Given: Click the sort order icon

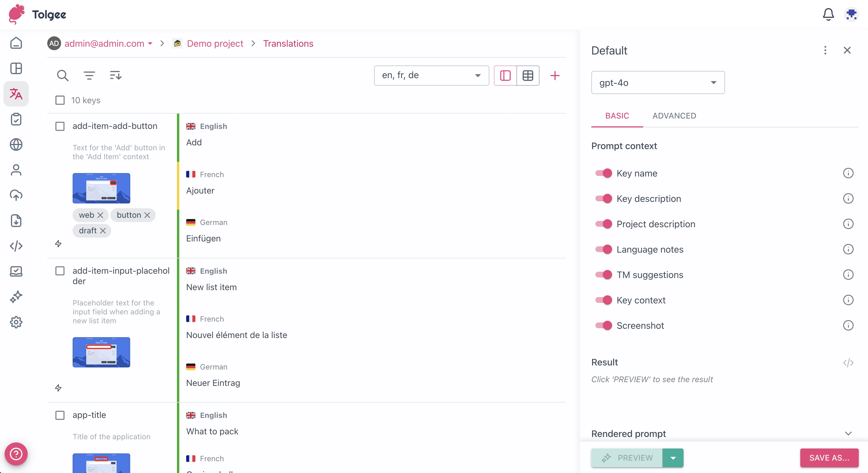Looking at the screenshot, I should (x=116, y=76).
